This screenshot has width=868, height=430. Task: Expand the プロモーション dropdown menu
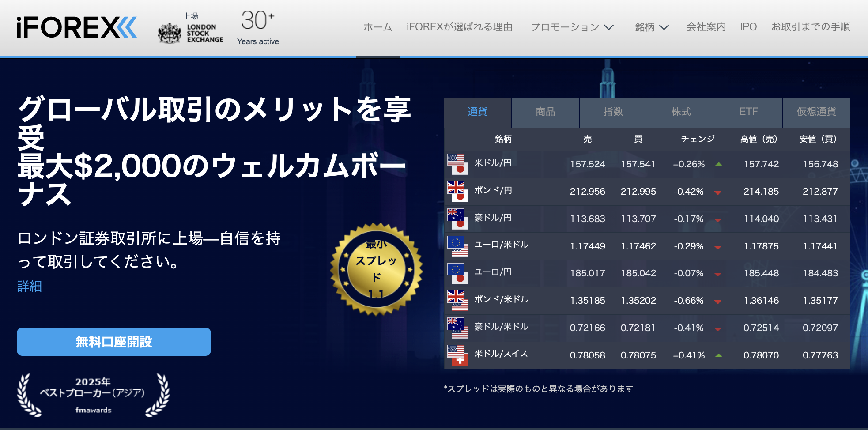tap(572, 27)
